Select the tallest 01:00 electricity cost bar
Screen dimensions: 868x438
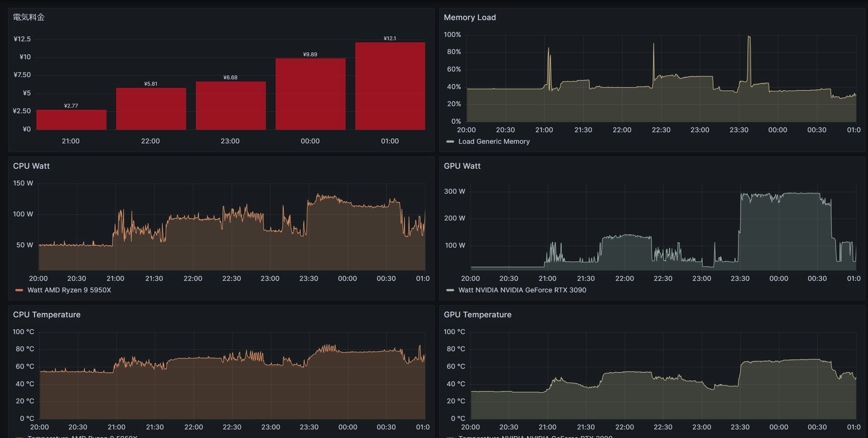pos(390,86)
